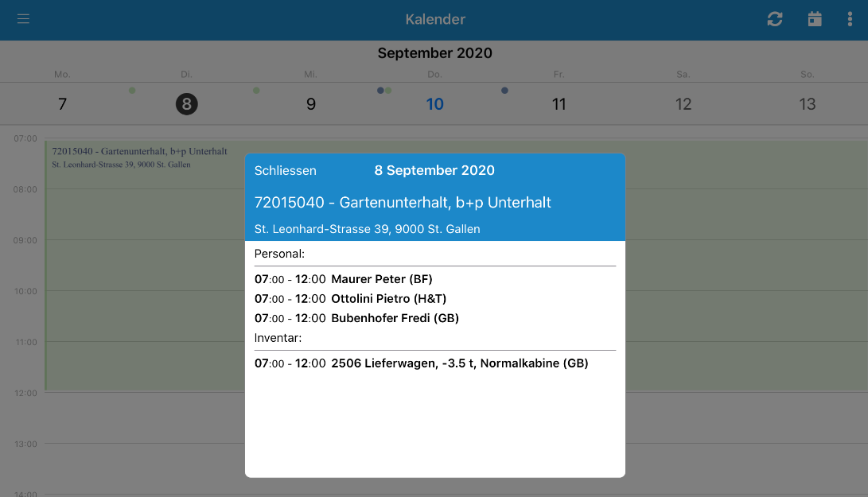868x497 pixels.
Task: Refresh calendar with the sync icon
Action: [774, 19]
